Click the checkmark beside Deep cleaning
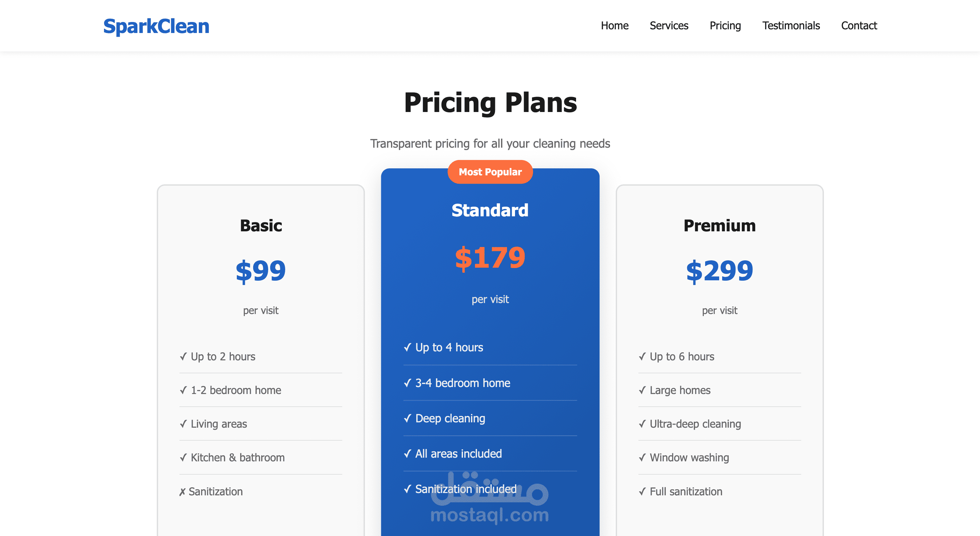Screen dimensions: 980x536 (408, 418)
